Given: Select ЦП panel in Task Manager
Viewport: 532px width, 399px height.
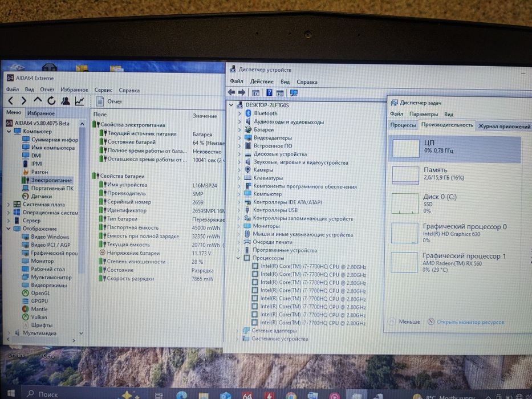Looking at the screenshot, I should click(x=454, y=149).
